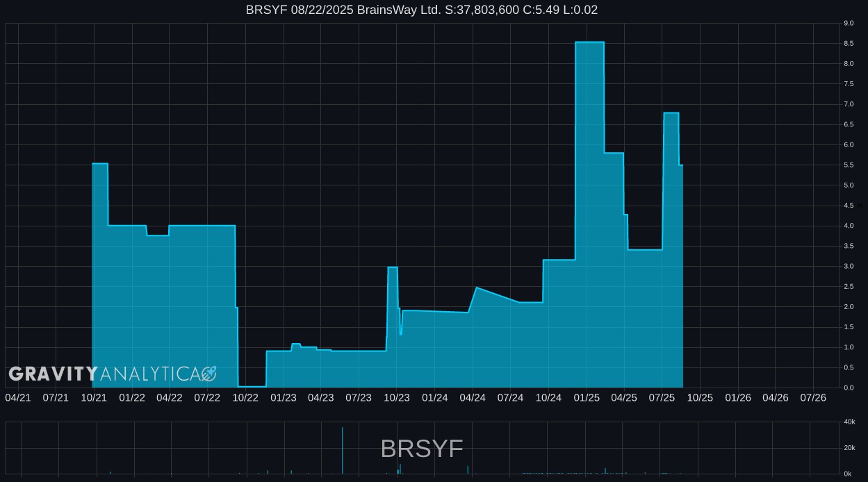Click the 0.5 price axis value
This screenshot has height=482, width=868.
[x=849, y=367]
